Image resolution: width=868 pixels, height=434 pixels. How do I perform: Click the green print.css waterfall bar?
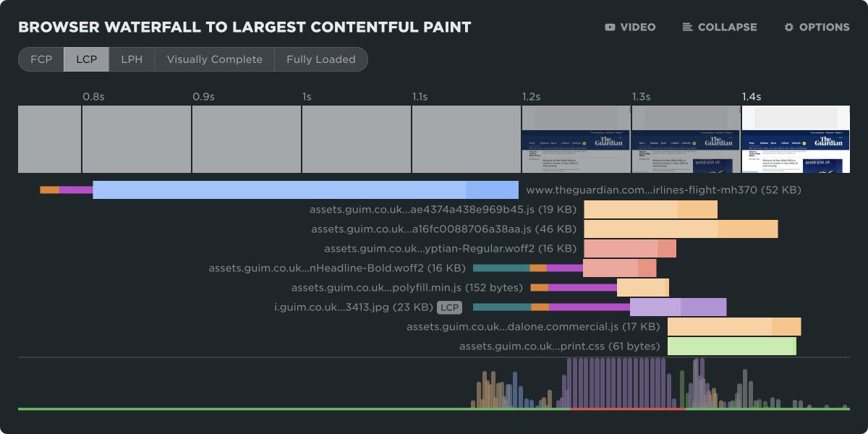point(731,346)
